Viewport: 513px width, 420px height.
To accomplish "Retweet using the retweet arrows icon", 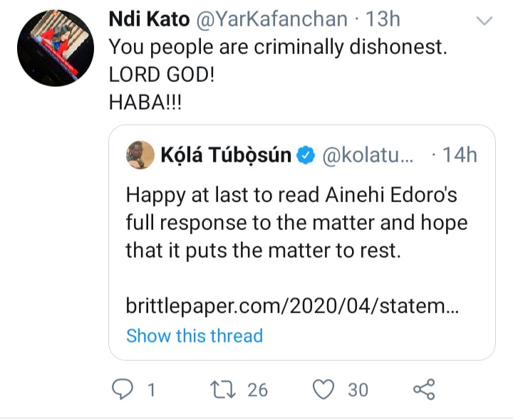I will pos(223,389).
